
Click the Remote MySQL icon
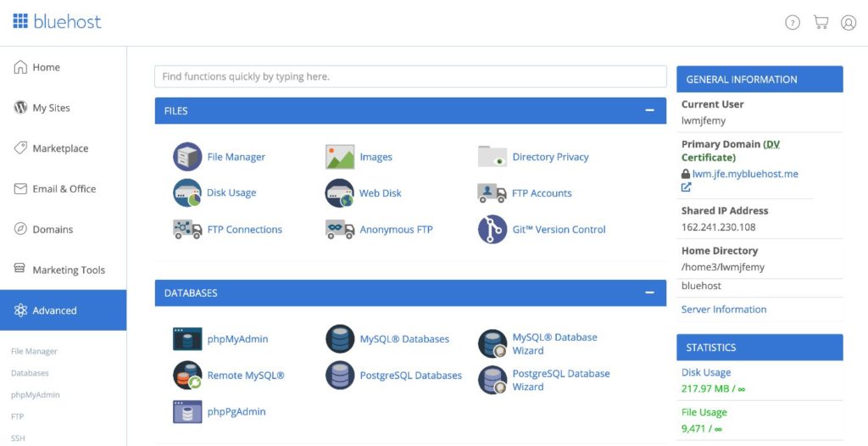pos(187,375)
